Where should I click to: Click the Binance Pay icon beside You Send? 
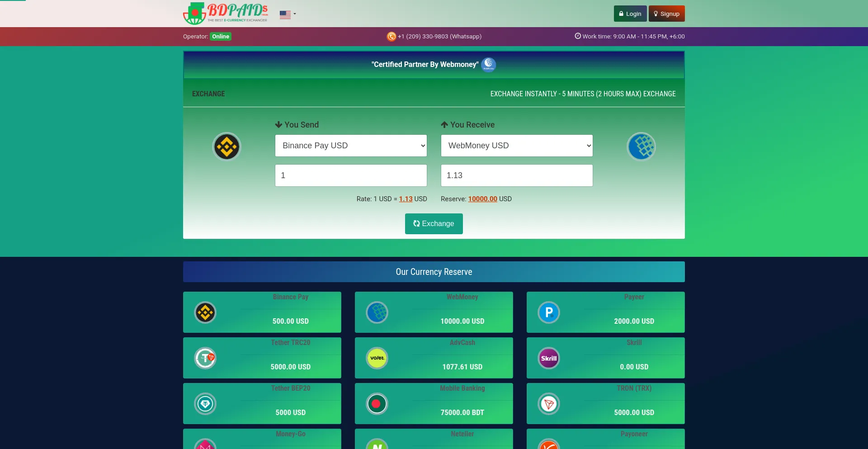pos(226,147)
